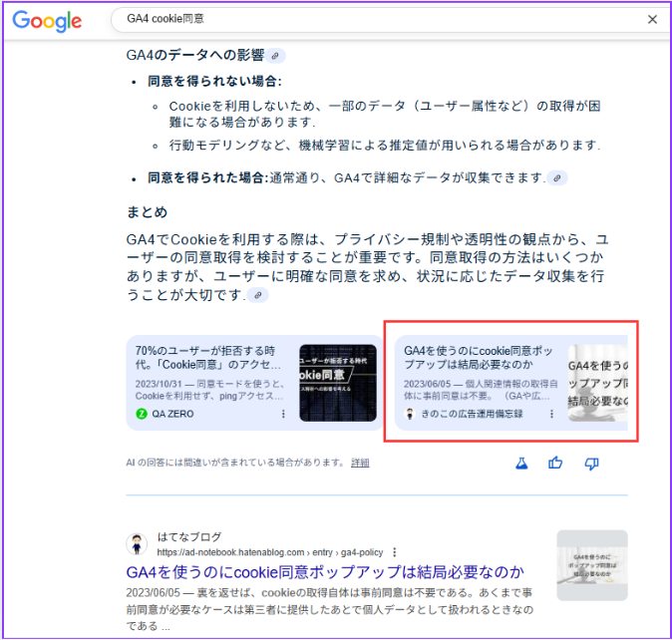Click the きのこの広告運用備忘録 card thumbnail
The width and height of the screenshot is (672, 640).
pyautogui.click(x=598, y=383)
